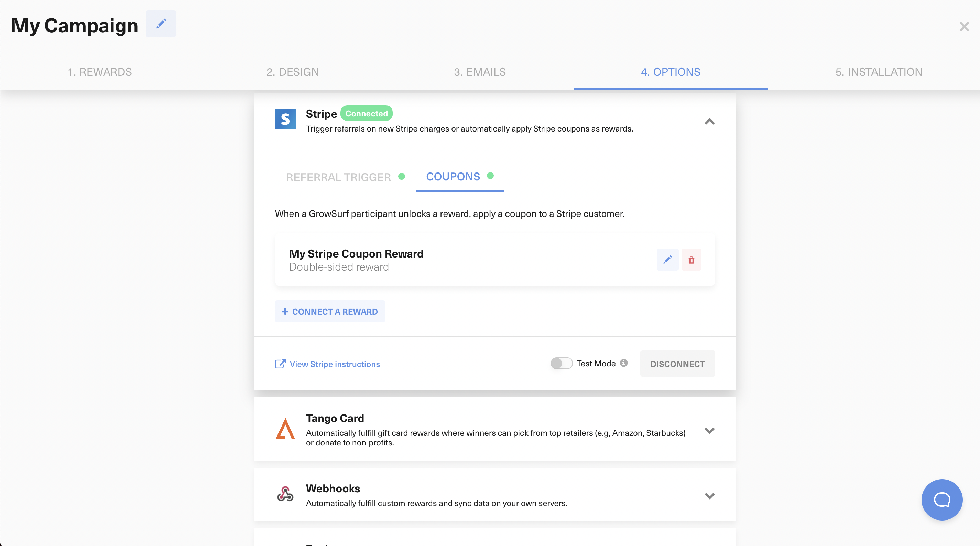The width and height of the screenshot is (980, 546).
Task: Navigate to the 1. REWARDS step
Action: click(99, 71)
